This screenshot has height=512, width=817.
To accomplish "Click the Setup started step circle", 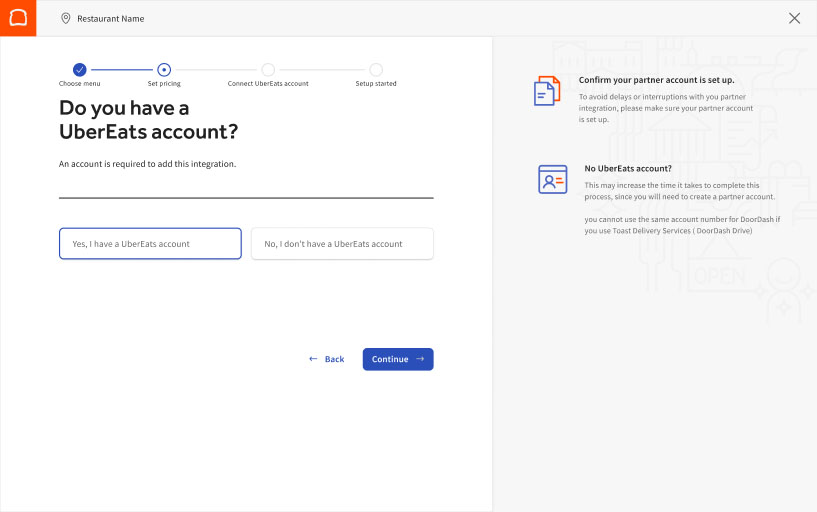I will tap(376, 70).
